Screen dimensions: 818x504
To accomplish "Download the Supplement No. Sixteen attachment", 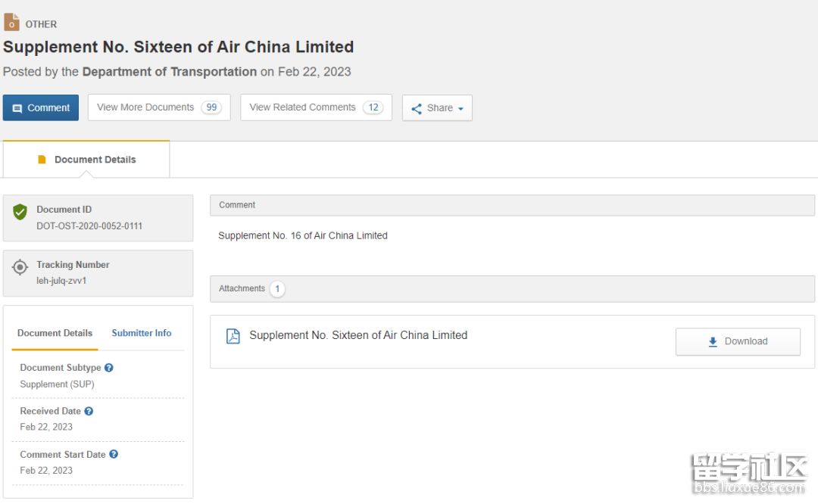I will click(x=737, y=341).
